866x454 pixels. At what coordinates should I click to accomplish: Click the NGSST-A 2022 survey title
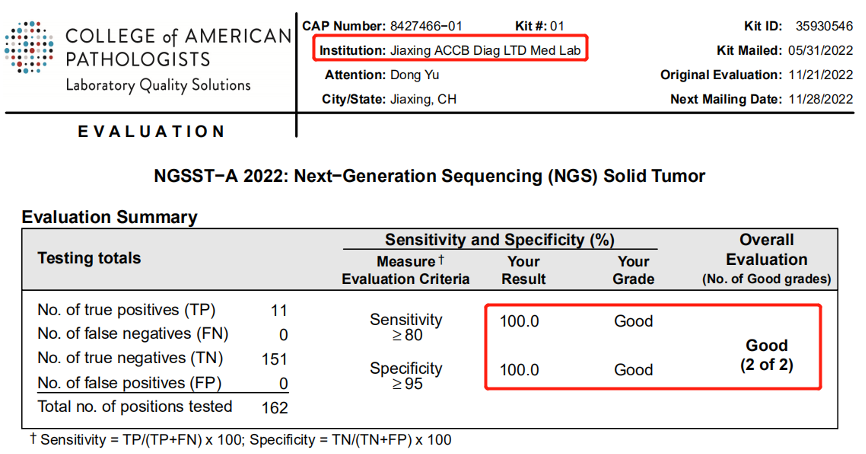click(x=430, y=176)
